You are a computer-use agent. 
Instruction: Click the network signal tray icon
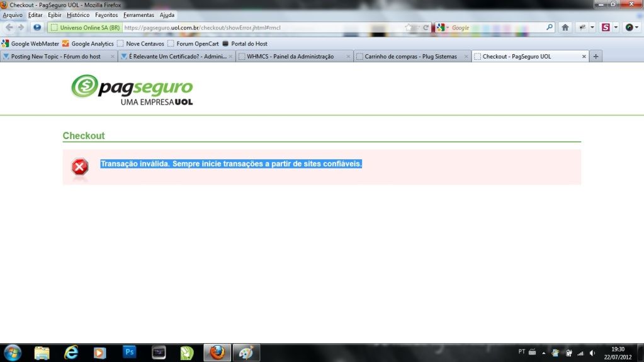pos(580,353)
